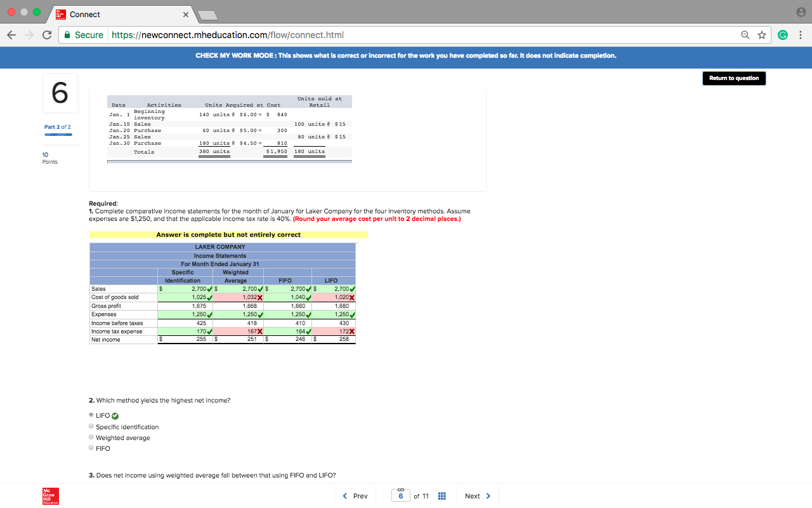The image size is (812, 508).
Task: Click the Return to question button
Action: point(734,78)
